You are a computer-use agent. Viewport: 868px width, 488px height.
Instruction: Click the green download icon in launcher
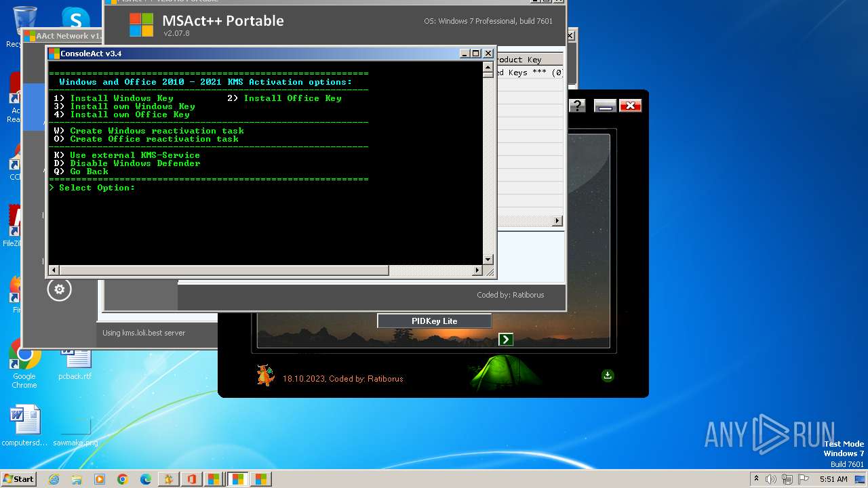tap(608, 375)
